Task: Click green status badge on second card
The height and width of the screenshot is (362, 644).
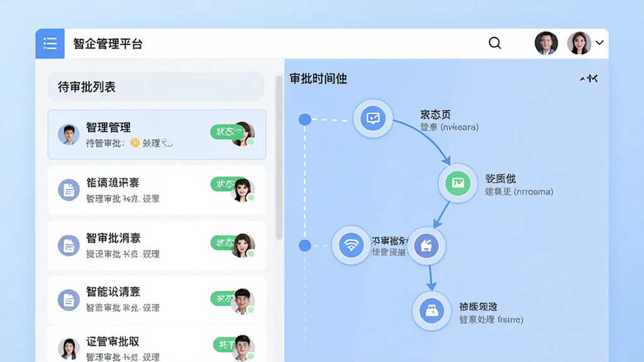Action: point(223,184)
